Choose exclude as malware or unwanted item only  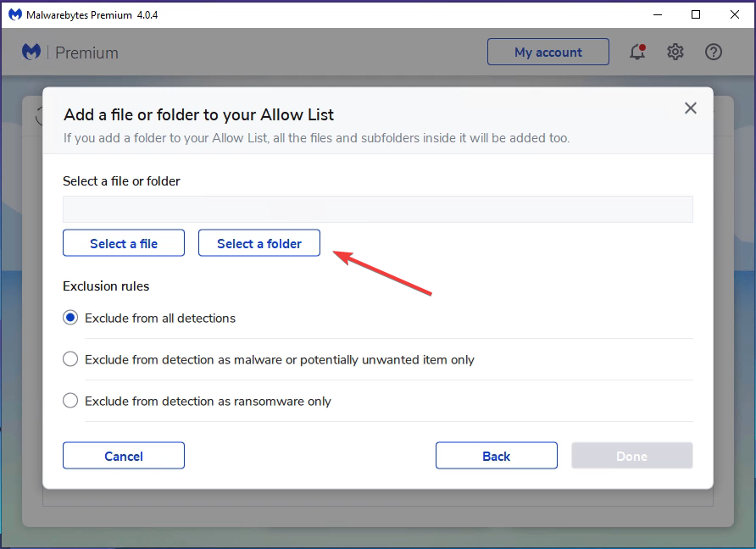click(70, 359)
